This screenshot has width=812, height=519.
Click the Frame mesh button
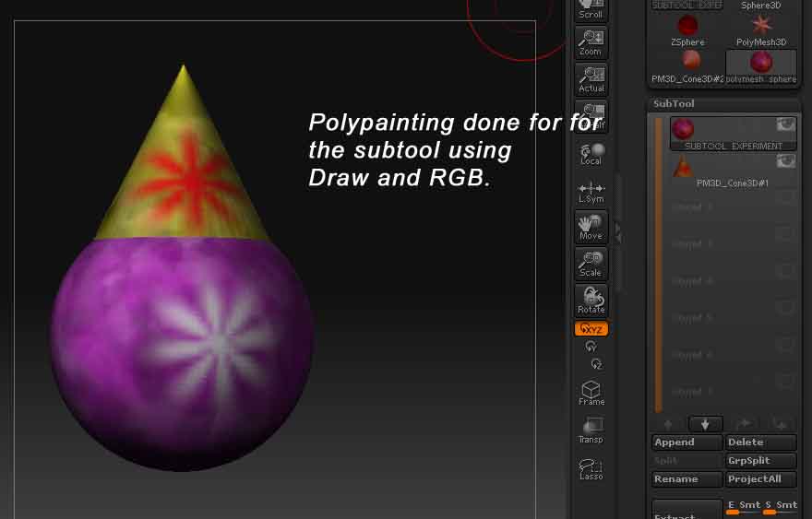click(591, 394)
